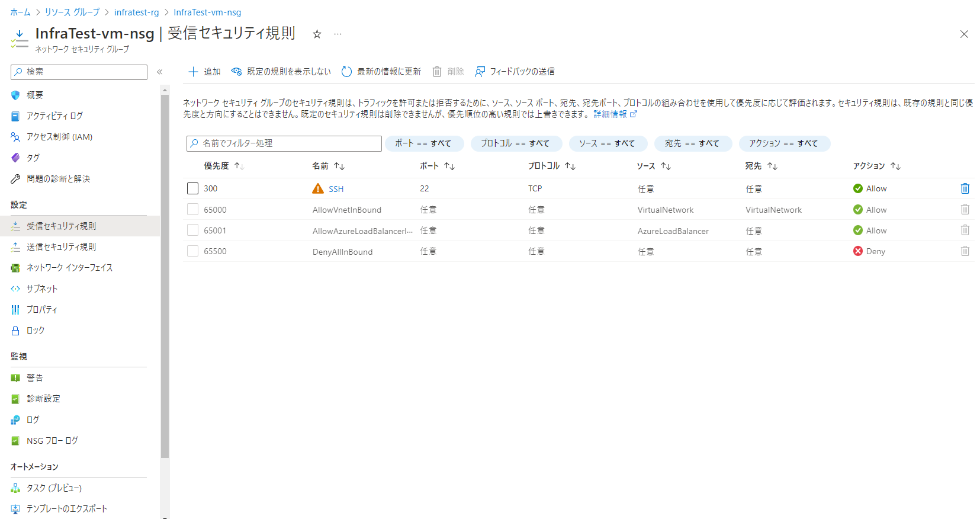Close the blade with the X icon
The height and width of the screenshot is (519, 980).
click(x=964, y=34)
